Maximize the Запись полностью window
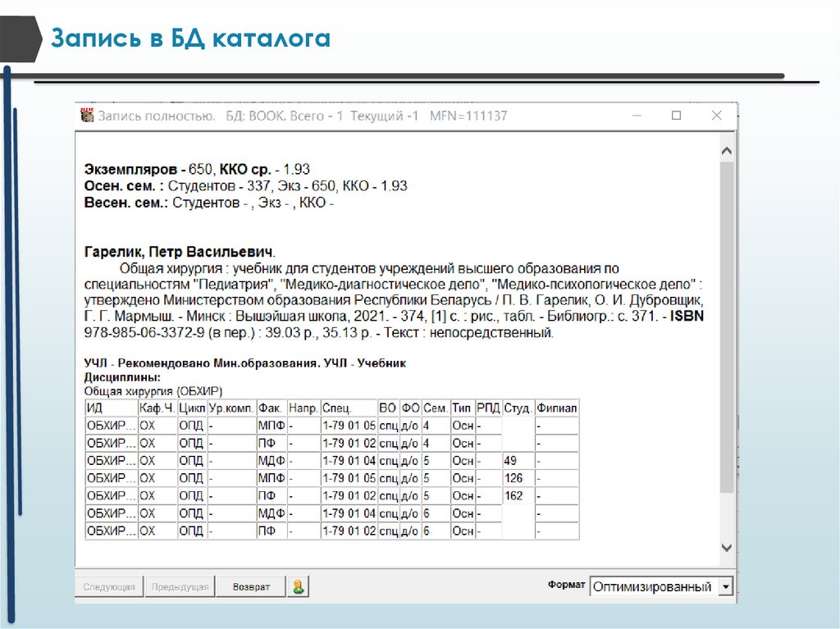The image size is (840, 629). (x=676, y=116)
